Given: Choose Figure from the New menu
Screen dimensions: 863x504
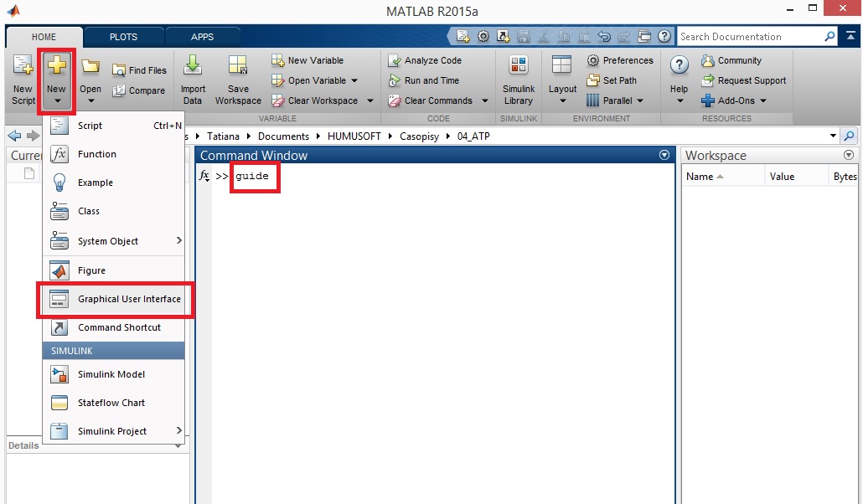Looking at the screenshot, I should tap(114, 270).
